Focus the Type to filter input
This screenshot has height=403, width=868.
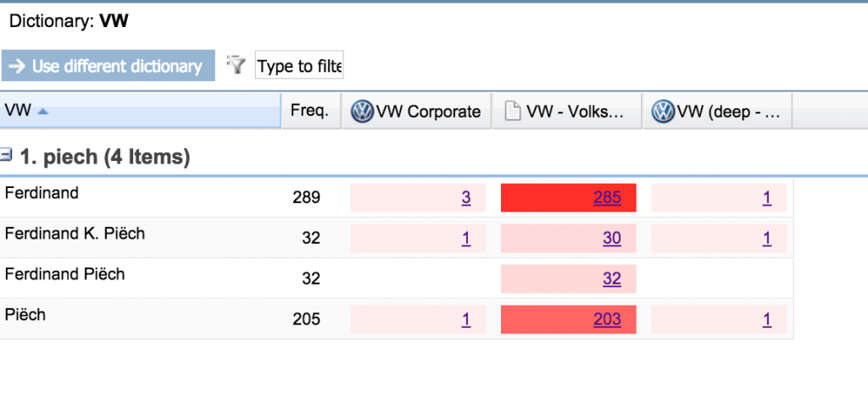299,65
